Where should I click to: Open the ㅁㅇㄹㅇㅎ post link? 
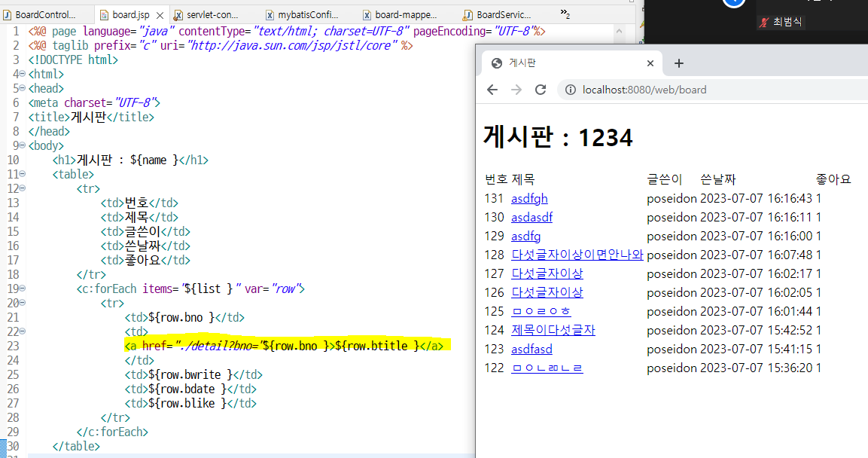pos(541,311)
